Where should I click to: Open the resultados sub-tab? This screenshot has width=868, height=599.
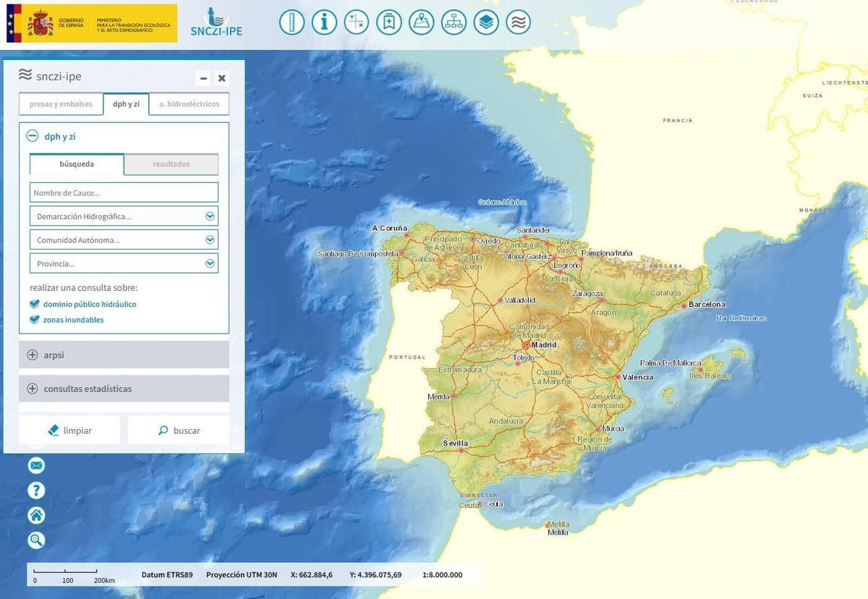pos(171,164)
